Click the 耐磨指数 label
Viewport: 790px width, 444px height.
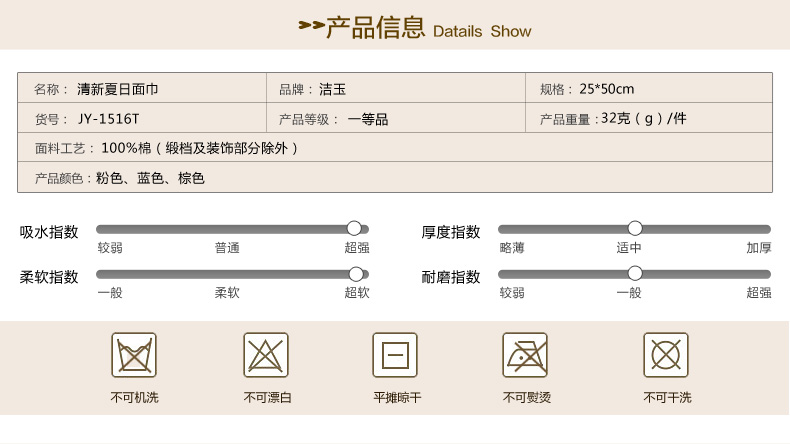(x=451, y=277)
